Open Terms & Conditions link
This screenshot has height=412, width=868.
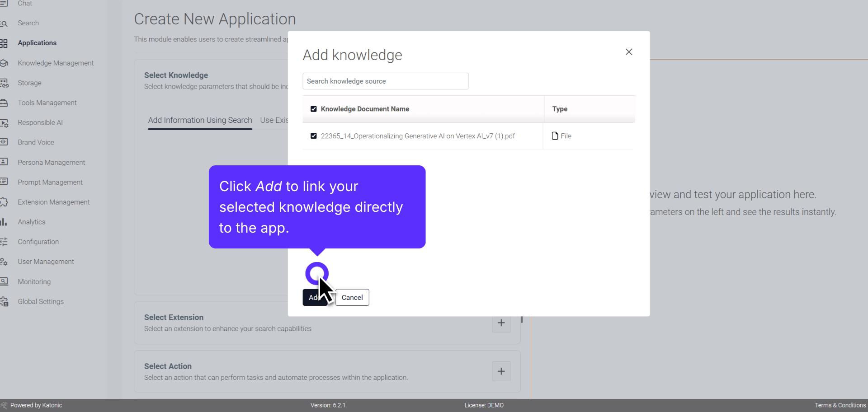(x=840, y=405)
